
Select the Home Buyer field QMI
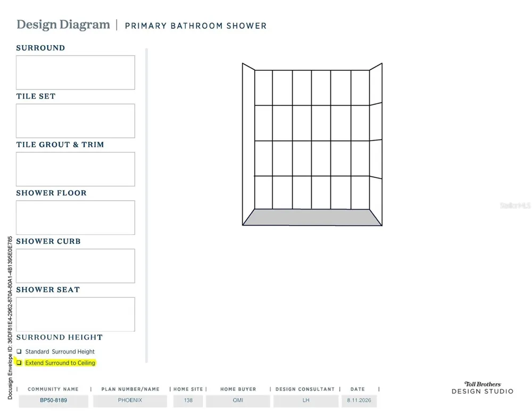click(x=238, y=400)
